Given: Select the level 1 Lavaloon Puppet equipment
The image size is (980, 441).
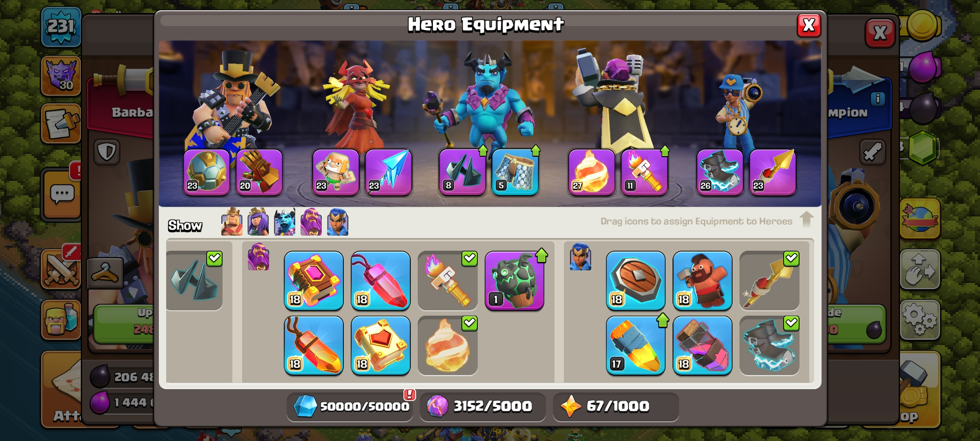Looking at the screenshot, I should coord(514,281).
